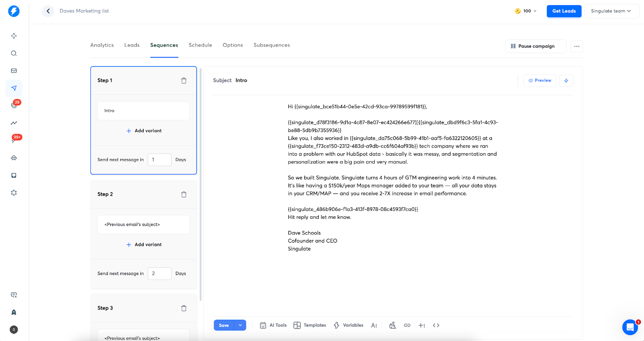
Task: Go back with the left chevron button
Action: (48, 11)
